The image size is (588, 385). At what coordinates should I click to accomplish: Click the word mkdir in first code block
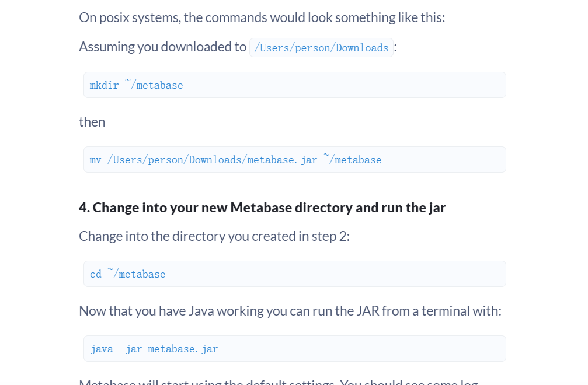[104, 85]
